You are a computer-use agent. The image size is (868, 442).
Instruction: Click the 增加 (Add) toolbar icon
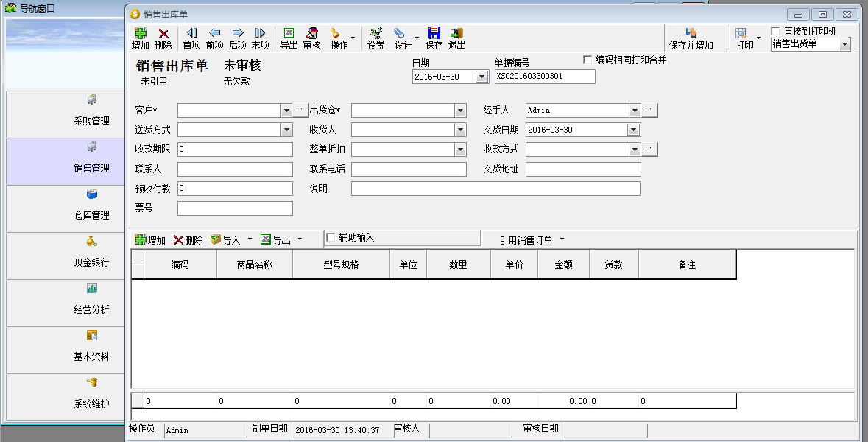[140, 38]
